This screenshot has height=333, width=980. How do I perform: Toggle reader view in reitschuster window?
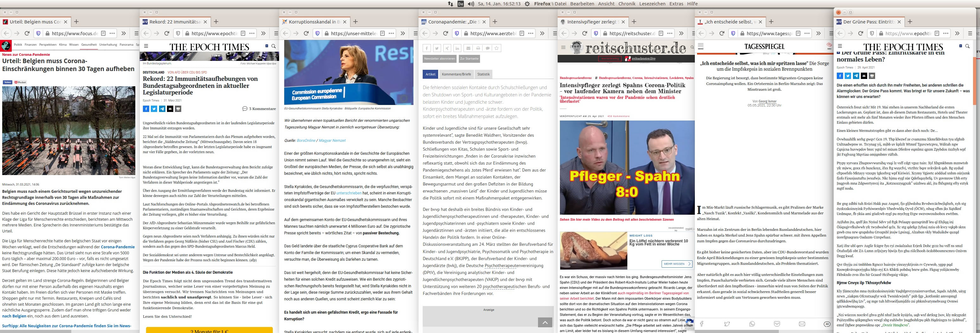click(661, 33)
